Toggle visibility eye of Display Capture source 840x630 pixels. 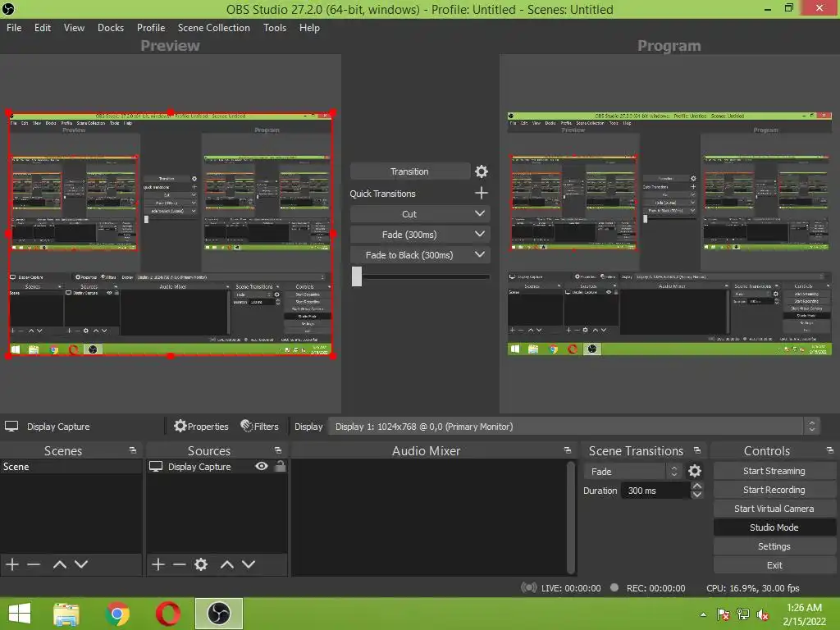pyautogui.click(x=262, y=466)
